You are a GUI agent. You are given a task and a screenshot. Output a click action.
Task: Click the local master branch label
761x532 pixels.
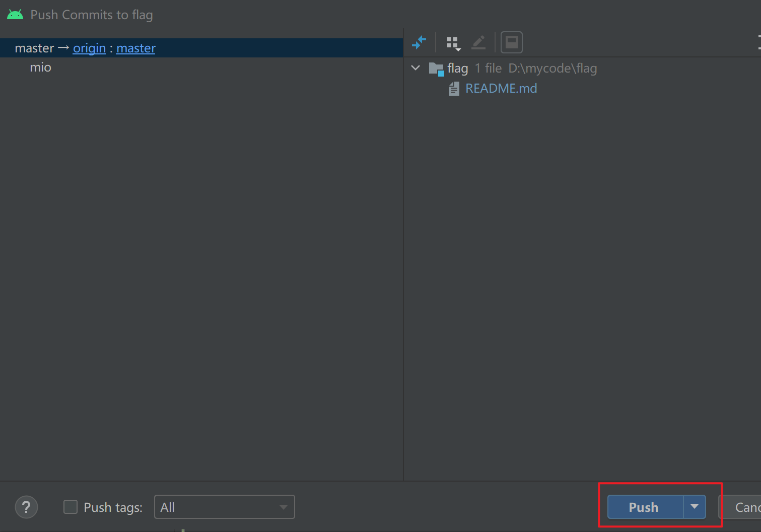[x=34, y=48]
